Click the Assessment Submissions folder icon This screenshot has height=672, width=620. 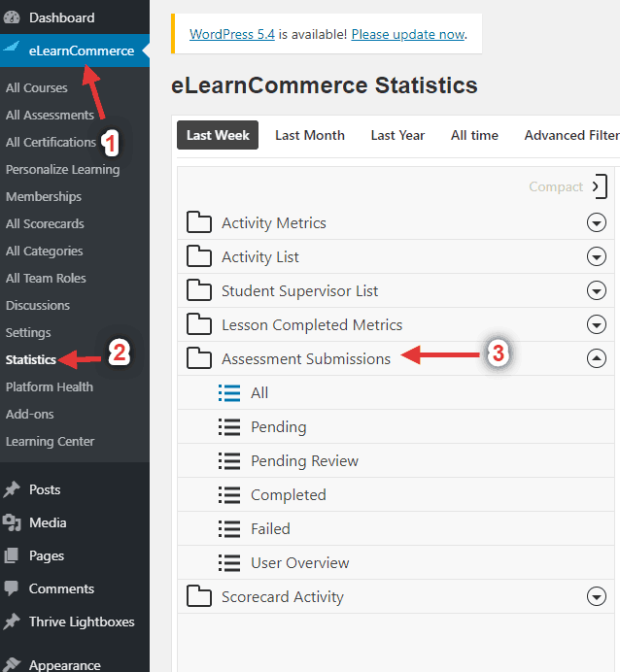click(199, 358)
